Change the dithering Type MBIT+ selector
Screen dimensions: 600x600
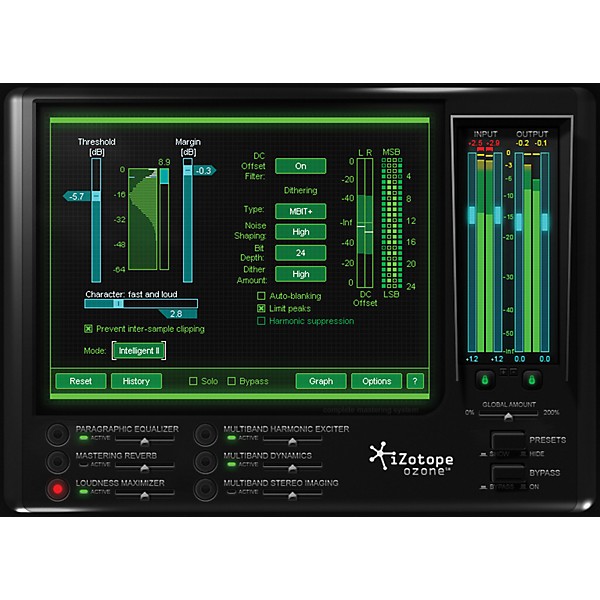click(301, 211)
